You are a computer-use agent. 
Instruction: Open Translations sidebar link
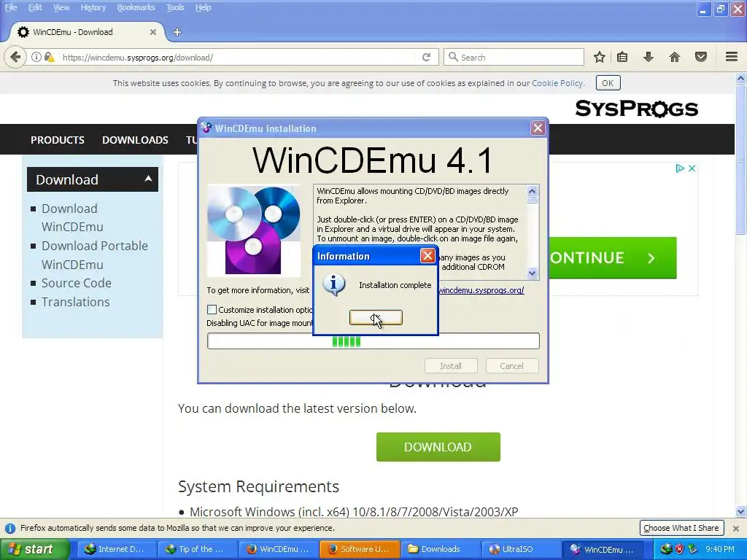coord(75,302)
